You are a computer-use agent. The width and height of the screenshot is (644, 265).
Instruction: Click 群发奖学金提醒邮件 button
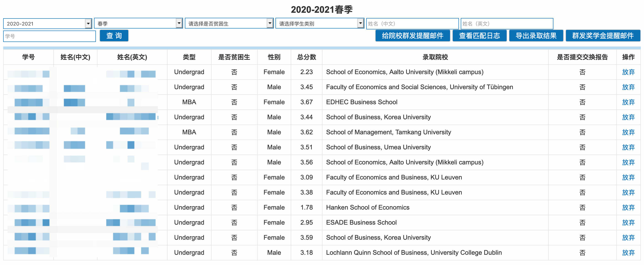click(x=602, y=36)
